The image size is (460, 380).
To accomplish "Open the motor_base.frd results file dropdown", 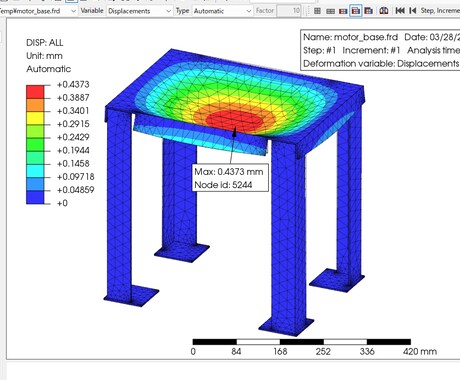I will [x=38, y=11].
